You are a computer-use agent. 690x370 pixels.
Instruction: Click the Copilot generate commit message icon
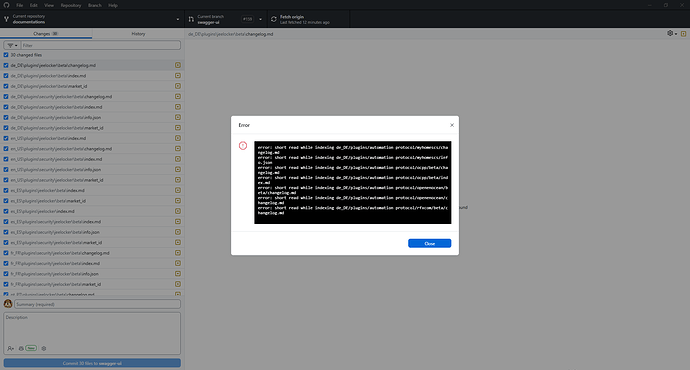pos(21,348)
